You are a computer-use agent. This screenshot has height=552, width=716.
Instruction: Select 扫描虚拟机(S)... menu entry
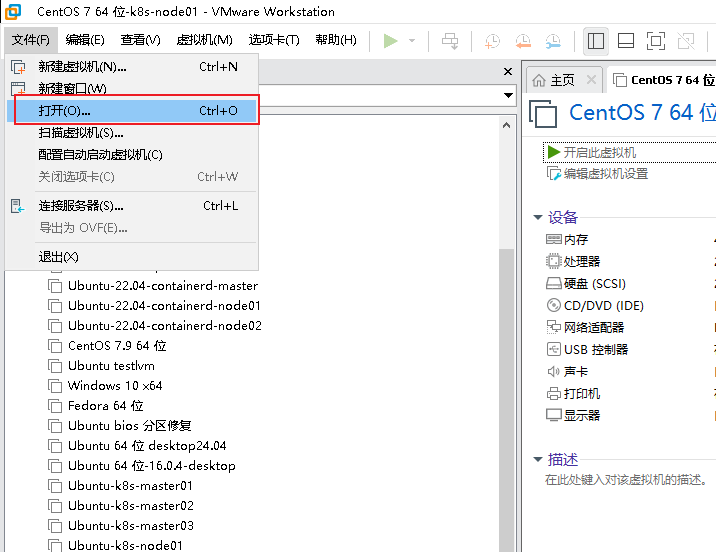tap(132, 133)
